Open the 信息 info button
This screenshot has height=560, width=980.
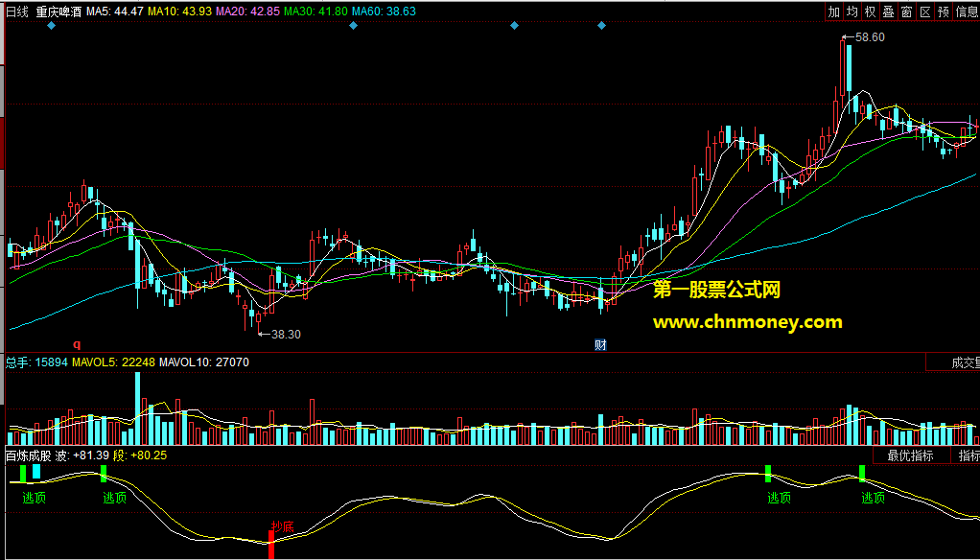pos(967,12)
